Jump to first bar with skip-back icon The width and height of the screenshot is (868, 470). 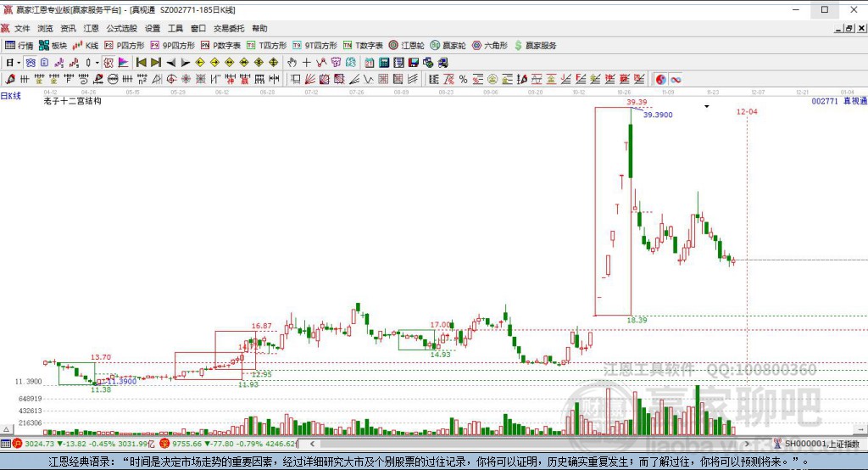[142, 63]
